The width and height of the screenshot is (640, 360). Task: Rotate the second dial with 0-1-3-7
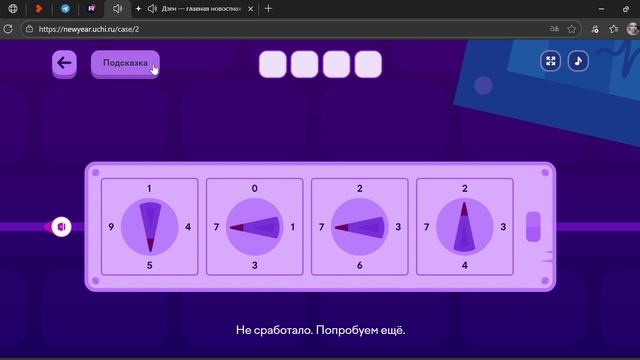tap(255, 227)
